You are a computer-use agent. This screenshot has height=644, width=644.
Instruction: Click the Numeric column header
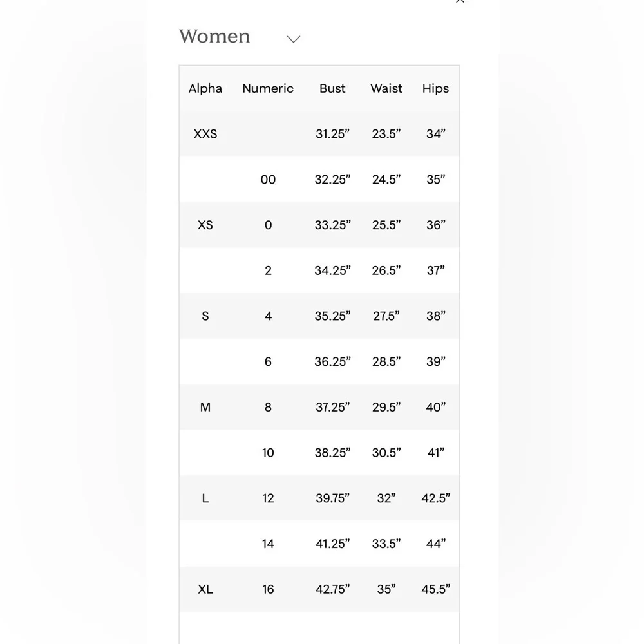click(x=268, y=88)
